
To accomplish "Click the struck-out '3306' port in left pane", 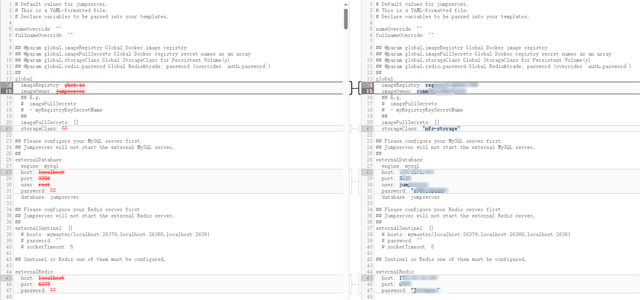I will tap(44, 178).
